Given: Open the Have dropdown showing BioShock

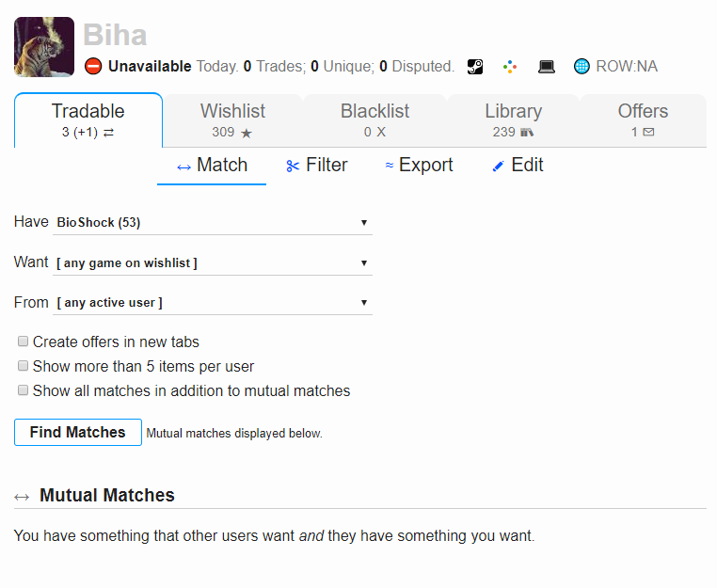Looking at the screenshot, I should [x=213, y=223].
